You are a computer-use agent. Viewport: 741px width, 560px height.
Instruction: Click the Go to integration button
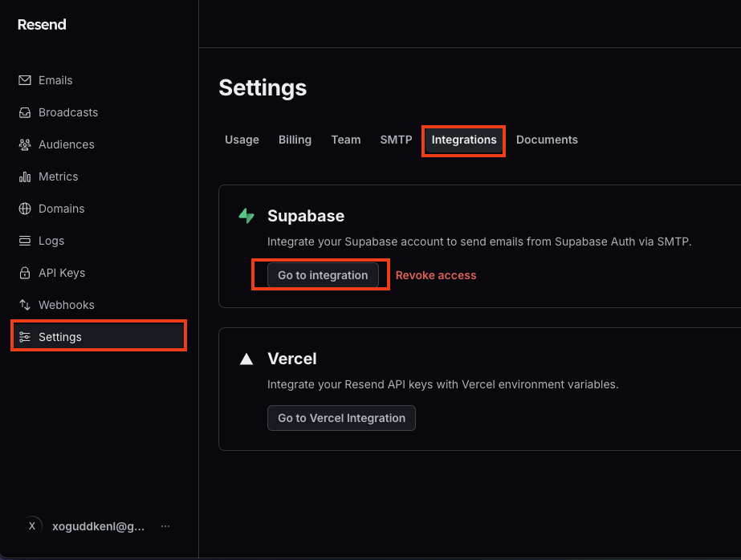tap(323, 275)
